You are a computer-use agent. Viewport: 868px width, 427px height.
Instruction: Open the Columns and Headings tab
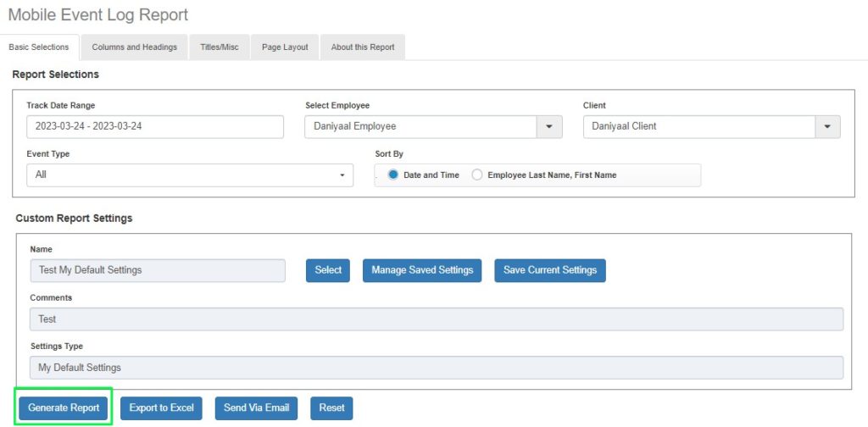coord(134,47)
